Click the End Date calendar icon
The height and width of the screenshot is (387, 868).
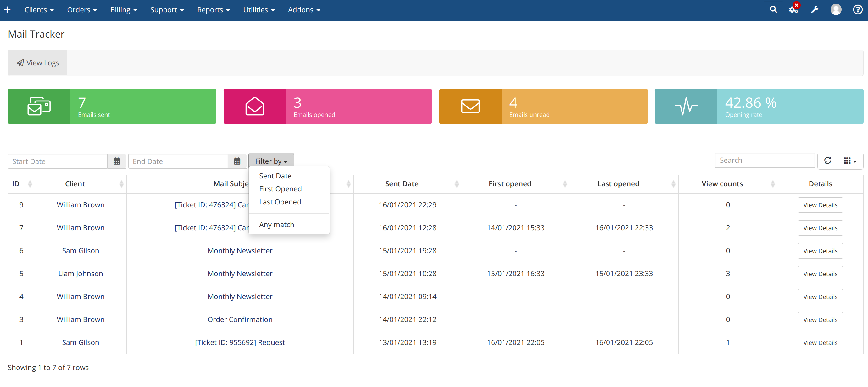pos(237,161)
